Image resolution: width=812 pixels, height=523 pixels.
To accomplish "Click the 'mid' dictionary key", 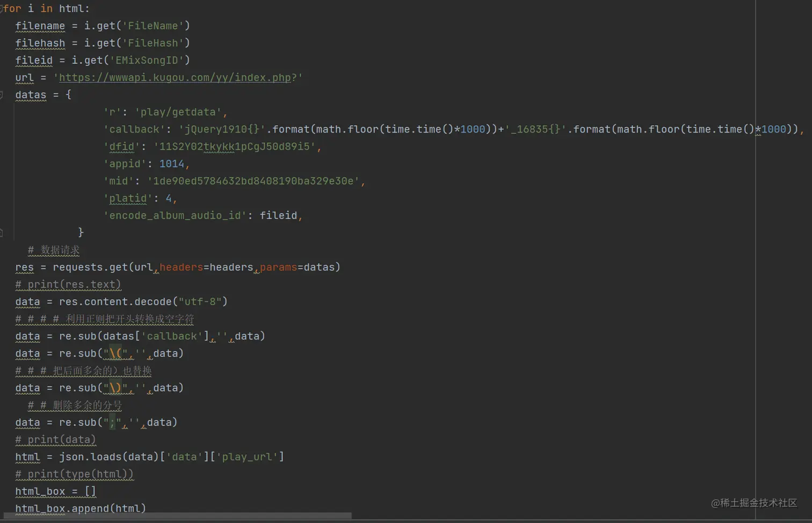I will coord(119,181).
